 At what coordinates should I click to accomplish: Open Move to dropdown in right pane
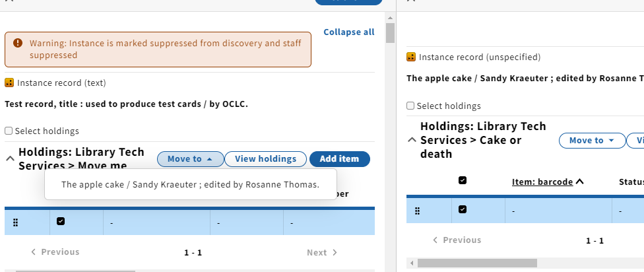592,141
